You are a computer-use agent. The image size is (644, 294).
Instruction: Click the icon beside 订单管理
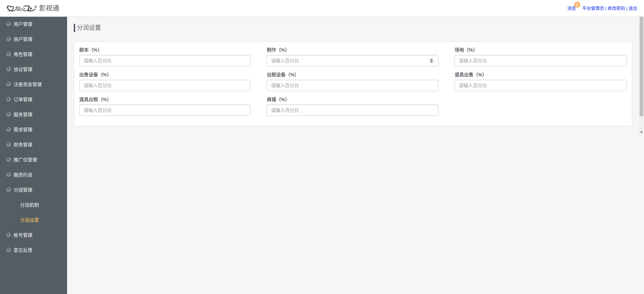coord(9,99)
